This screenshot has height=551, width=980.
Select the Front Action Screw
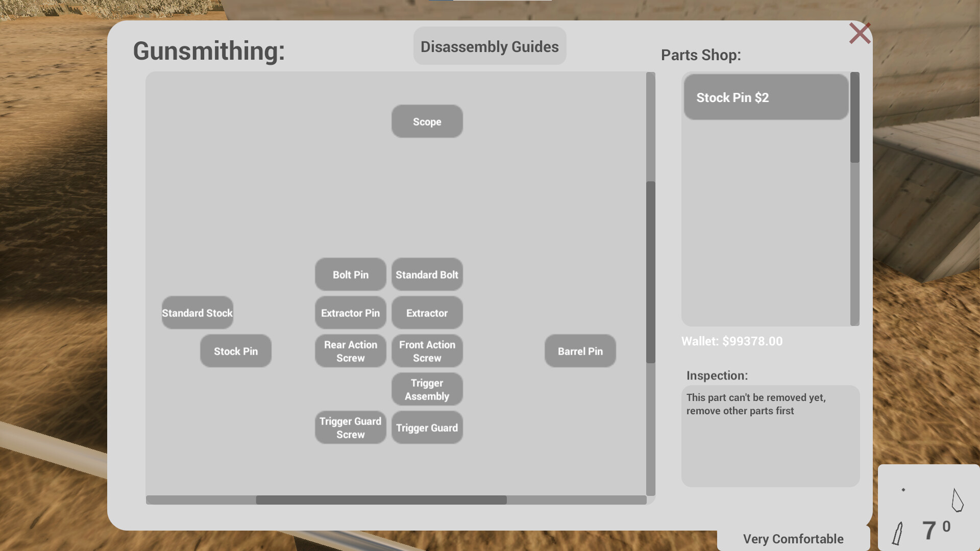(427, 351)
